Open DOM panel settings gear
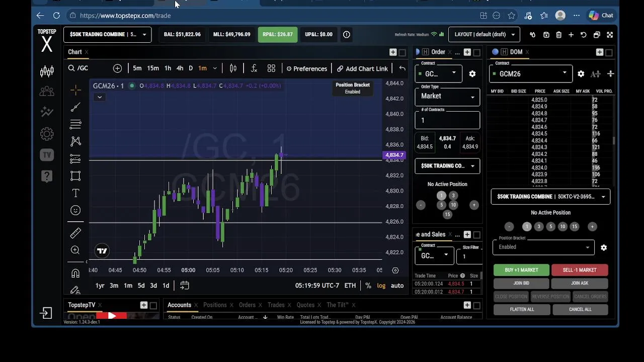Screen dimensions: 644x362 (x=581, y=74)
